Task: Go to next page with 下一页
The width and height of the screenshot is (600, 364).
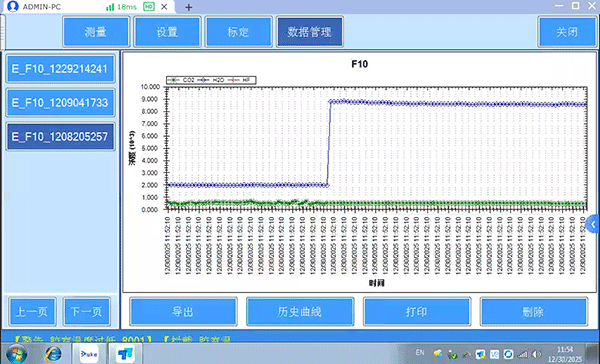Action: 86,312
